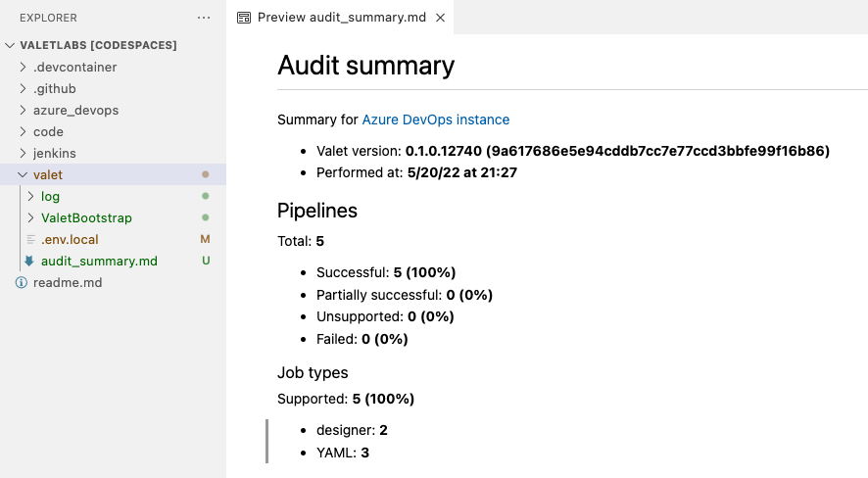Viewport: 868px width, 478px height.
Task: Select the .devcontainer folder
Action: click(x=113, y=67)
